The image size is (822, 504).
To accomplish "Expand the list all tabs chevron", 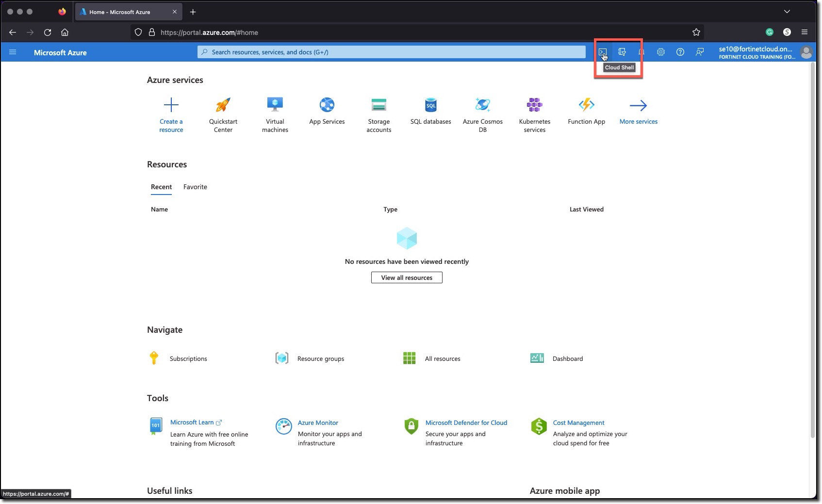I will [x=787, y=12].
